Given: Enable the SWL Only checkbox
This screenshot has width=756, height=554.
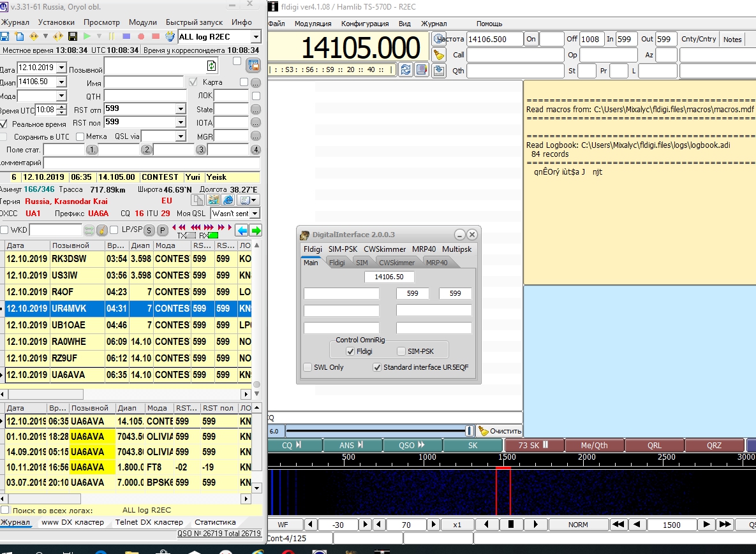Looking at the screenshot, I should tap(308, 367).
